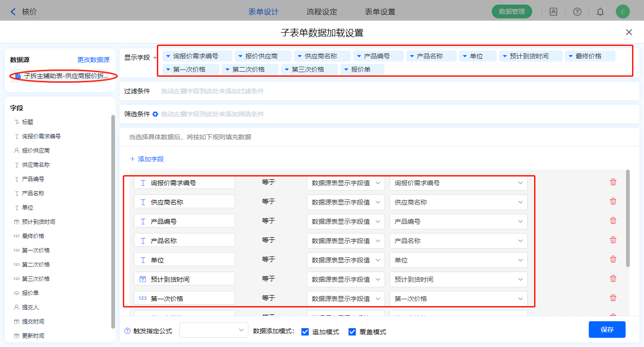Toggle the 覆盖模式 checkbox
The height and width of the screenshot is (347, 644).
click(352, 332)
